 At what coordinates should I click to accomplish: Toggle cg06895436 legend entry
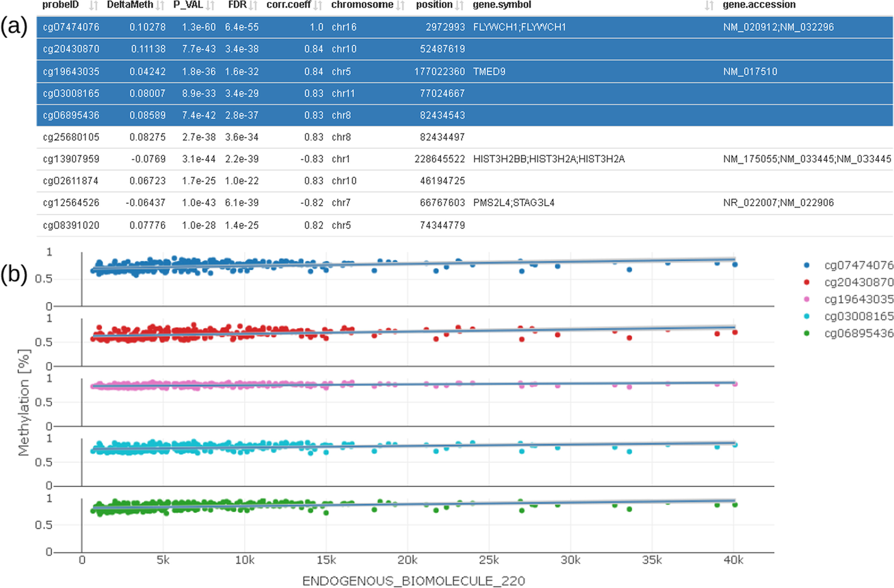849,333
